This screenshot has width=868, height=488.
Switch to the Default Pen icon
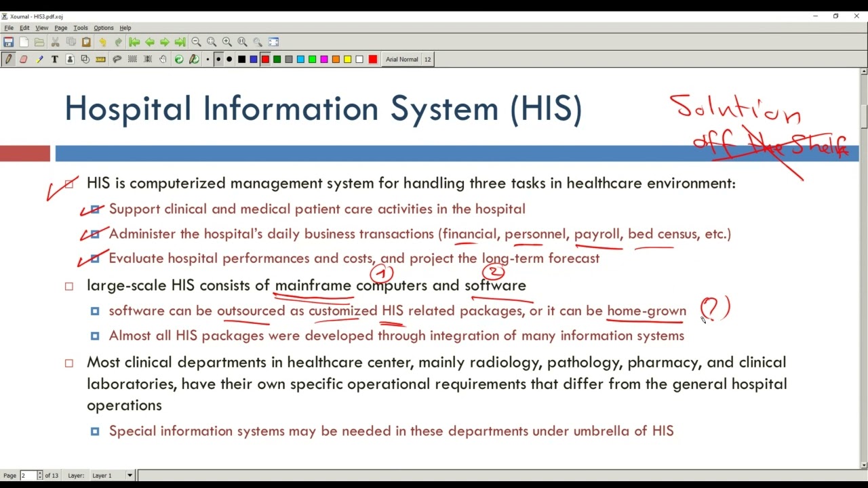[194, 60]
